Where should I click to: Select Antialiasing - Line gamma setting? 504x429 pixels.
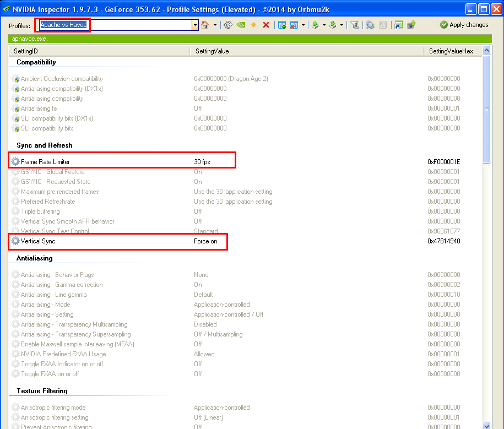pyautogui.click(x=53, y=295)
